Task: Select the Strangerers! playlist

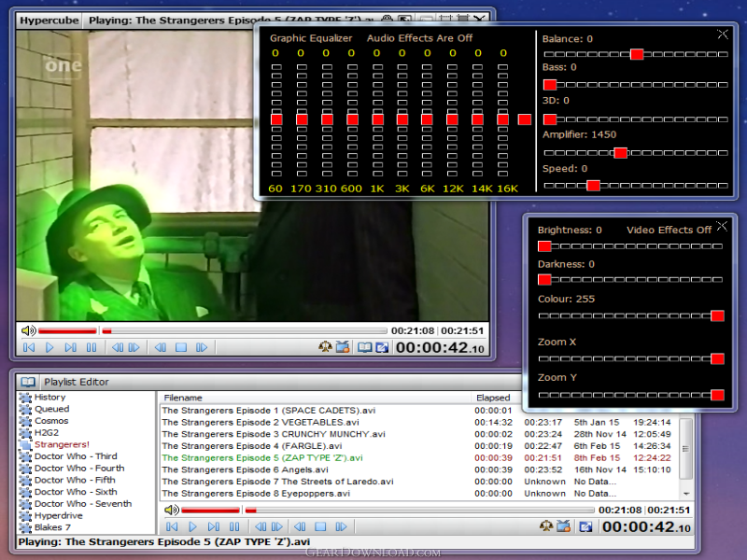Action: pyautogui.click(x=62, y=445)
